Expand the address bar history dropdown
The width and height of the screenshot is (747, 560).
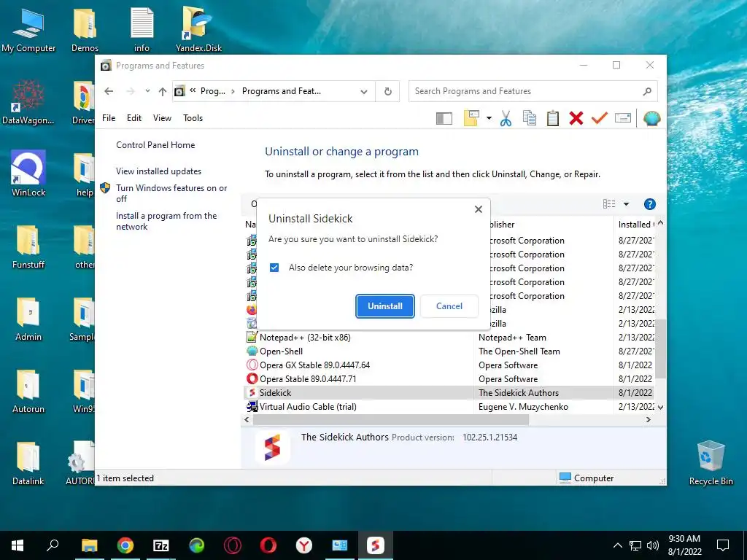(x=364, y=91)
